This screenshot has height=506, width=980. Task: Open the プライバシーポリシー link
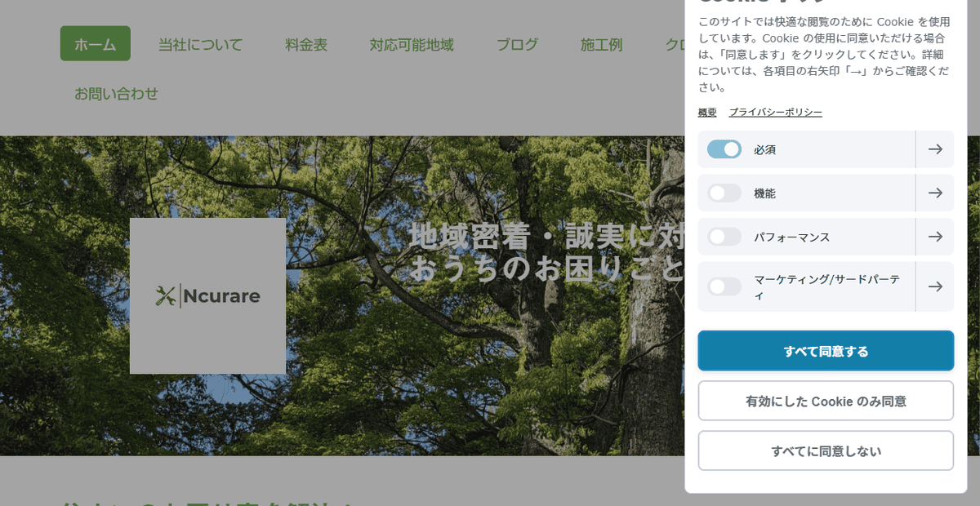[x=775, y=113]
